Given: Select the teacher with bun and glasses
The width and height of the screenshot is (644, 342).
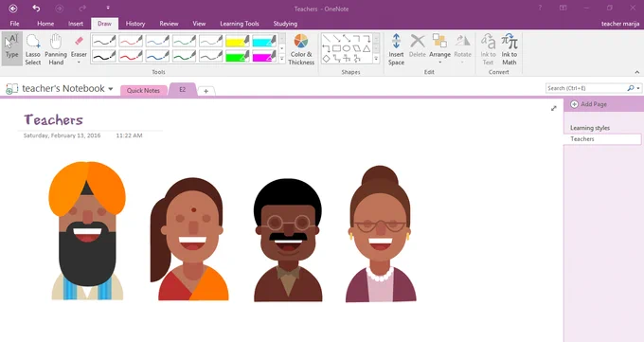Looking at the screenshot, I should pos(381,234).
